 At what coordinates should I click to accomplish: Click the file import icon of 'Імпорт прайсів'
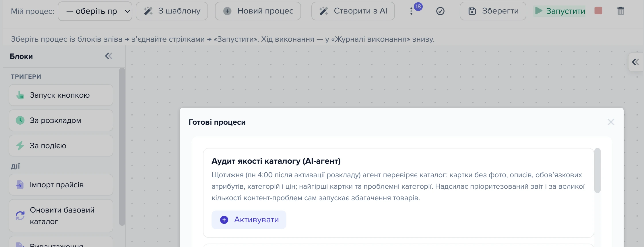pyautogui.click(x=20, y=185)
